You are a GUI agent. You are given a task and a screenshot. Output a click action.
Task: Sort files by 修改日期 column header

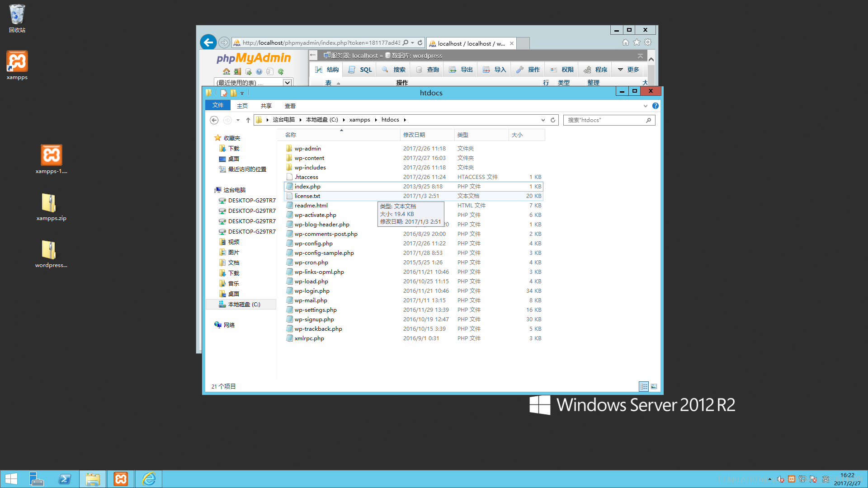coord(414,135)
